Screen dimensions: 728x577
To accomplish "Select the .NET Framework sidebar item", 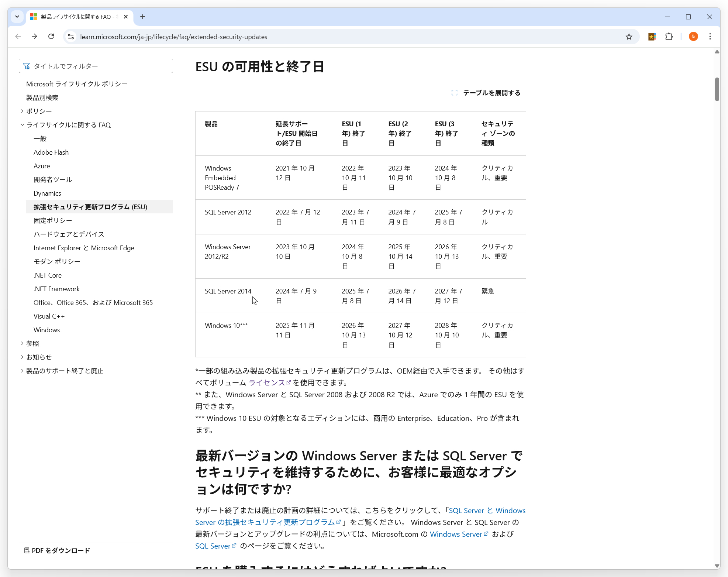I will pos(56,289).
